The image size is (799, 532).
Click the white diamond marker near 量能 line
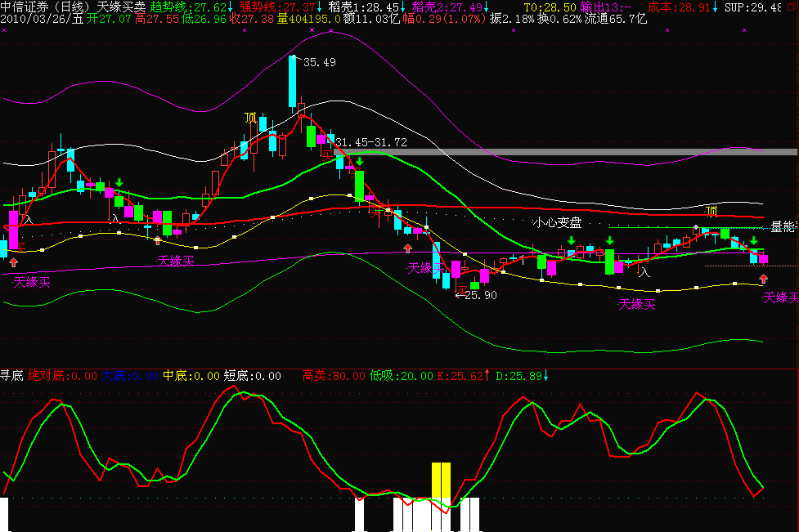click(696, 227)
